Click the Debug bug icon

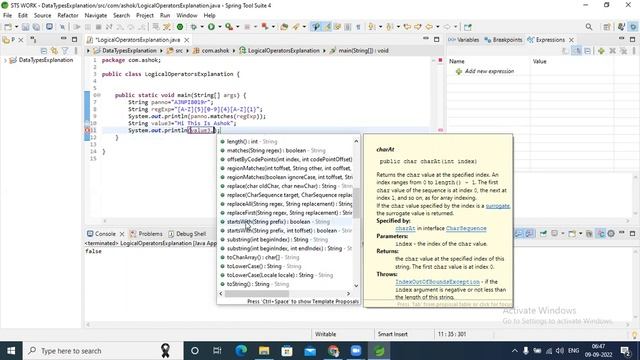[x=193, y=27]
